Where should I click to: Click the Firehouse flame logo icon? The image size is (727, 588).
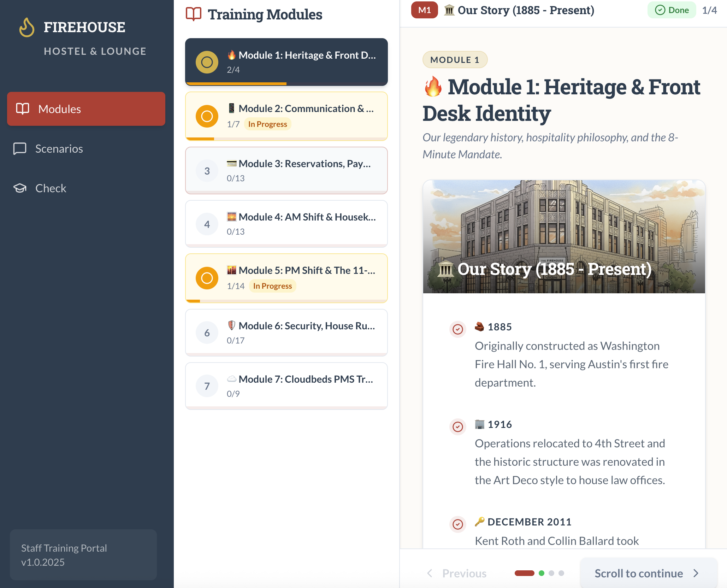[27, 27]
